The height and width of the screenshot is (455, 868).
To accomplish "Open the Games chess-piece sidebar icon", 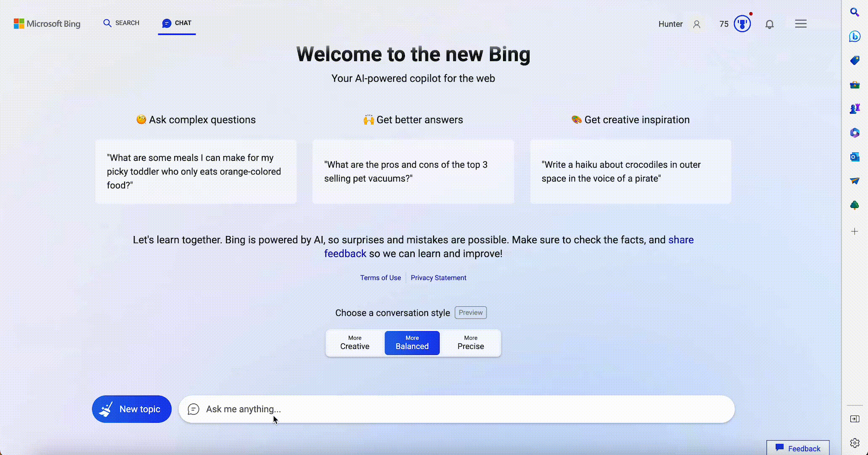I will pyautogui.click(x=854, y=109).
